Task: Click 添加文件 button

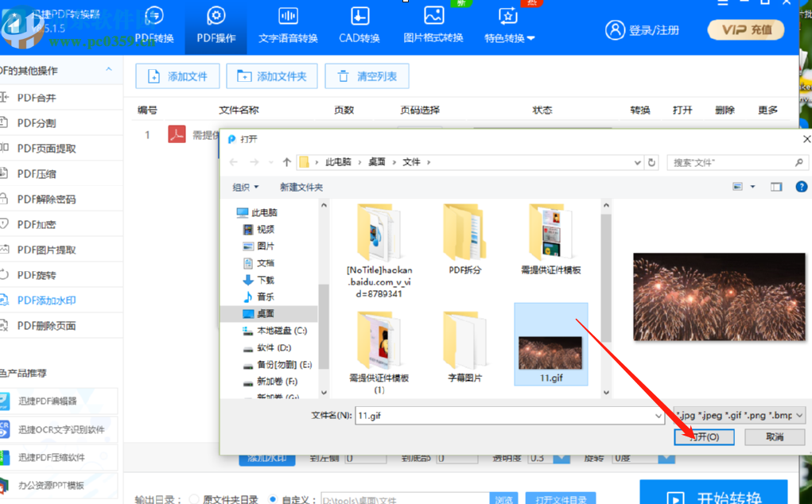Action: point(177,76)
